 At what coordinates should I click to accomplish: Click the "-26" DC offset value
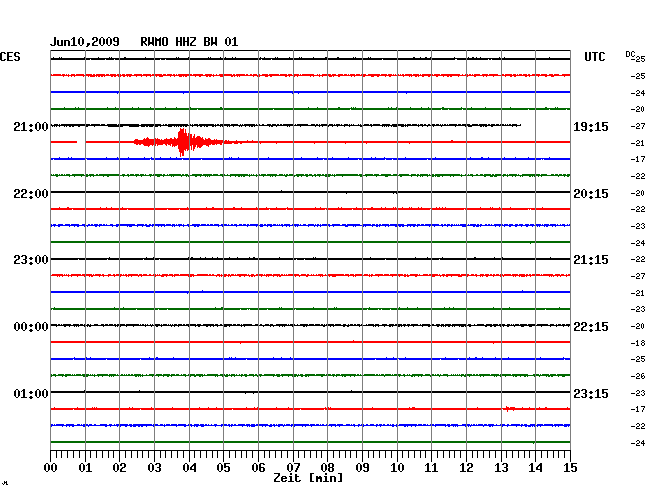[x=638, y=376]
